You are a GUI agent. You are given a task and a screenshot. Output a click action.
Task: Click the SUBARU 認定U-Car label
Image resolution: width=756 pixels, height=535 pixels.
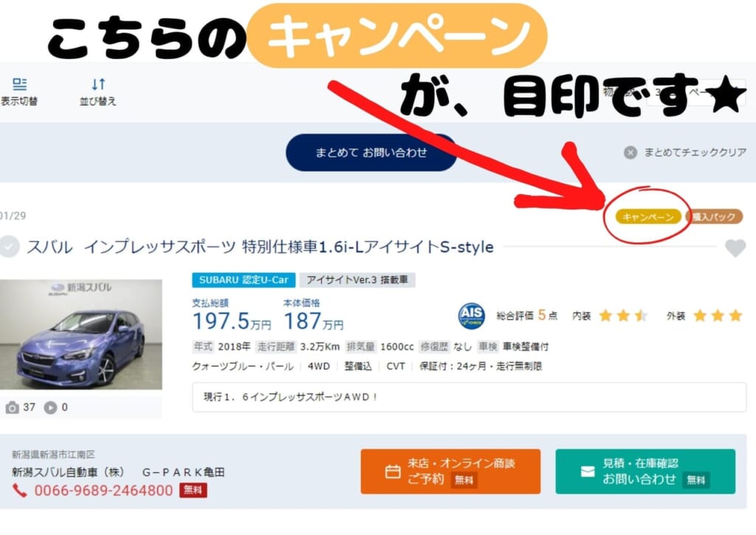(x=244, y=280)
